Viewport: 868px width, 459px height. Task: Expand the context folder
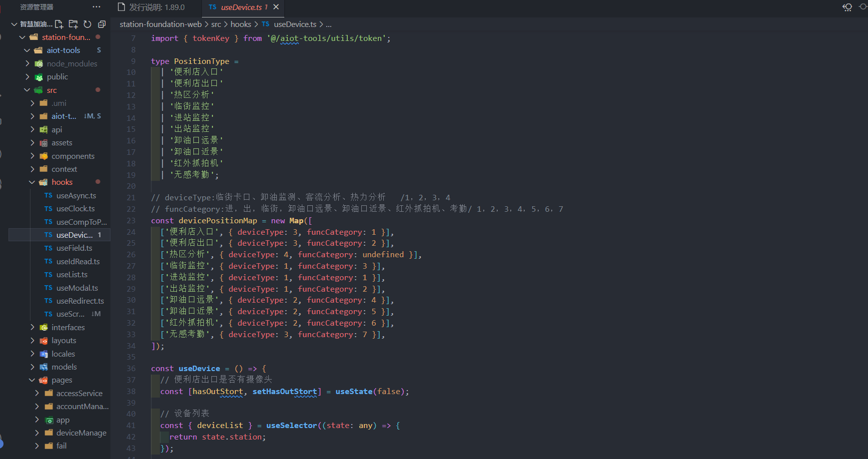[32, 169]
